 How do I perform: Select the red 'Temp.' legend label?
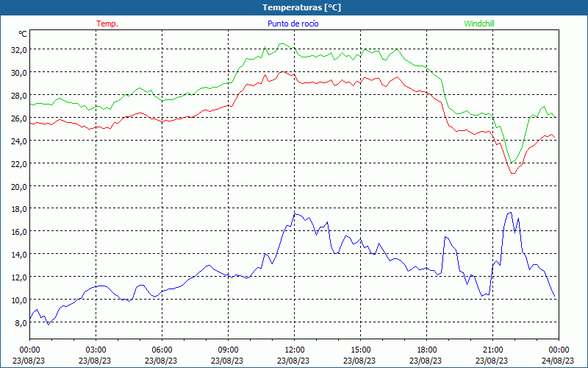[x=107, y=24]
